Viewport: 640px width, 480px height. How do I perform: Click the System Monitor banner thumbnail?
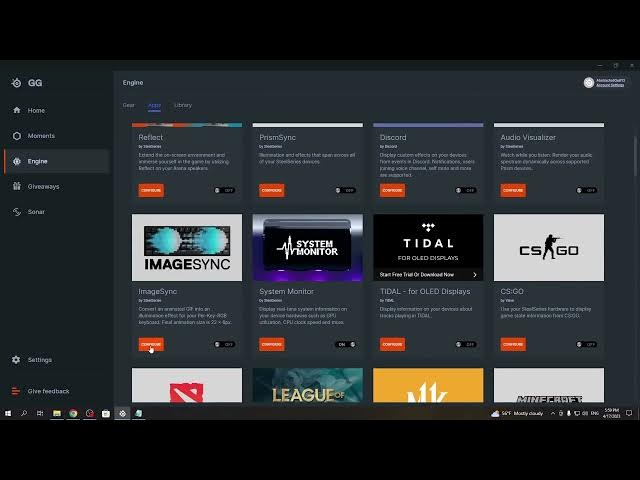click(308, 247)
